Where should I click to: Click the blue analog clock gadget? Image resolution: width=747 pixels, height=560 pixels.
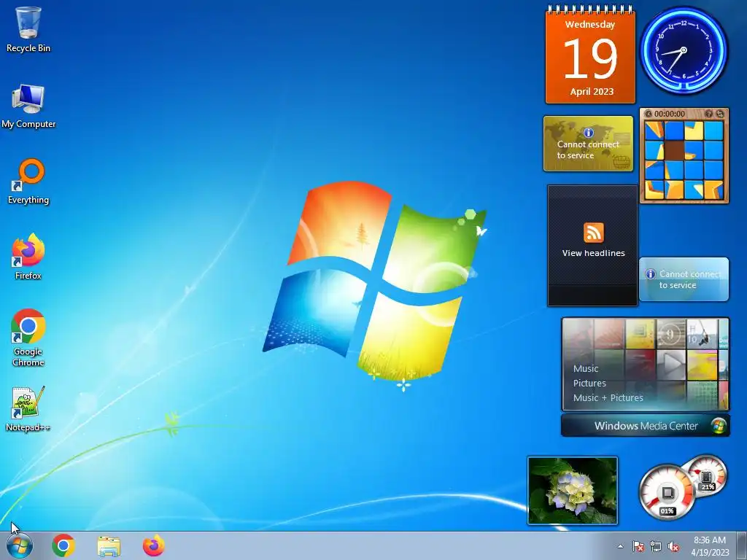pyautogui.click(x=684, y=50)
